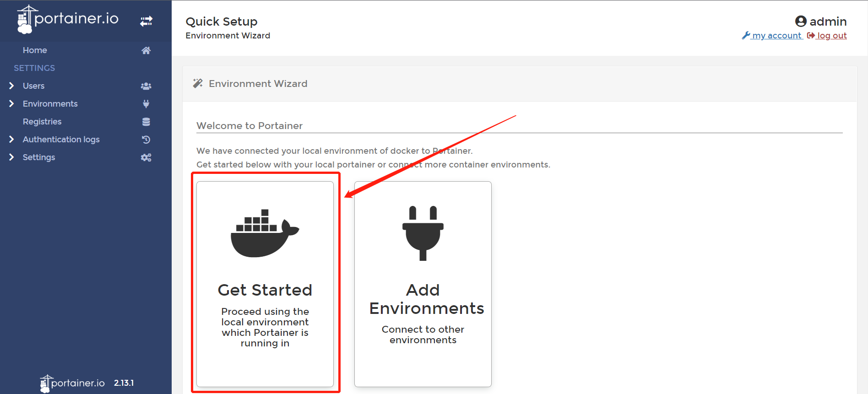Expand the Authentication logs chevron
The width and height of the screenshot is (868, 394).
click(x=11, y=139)
